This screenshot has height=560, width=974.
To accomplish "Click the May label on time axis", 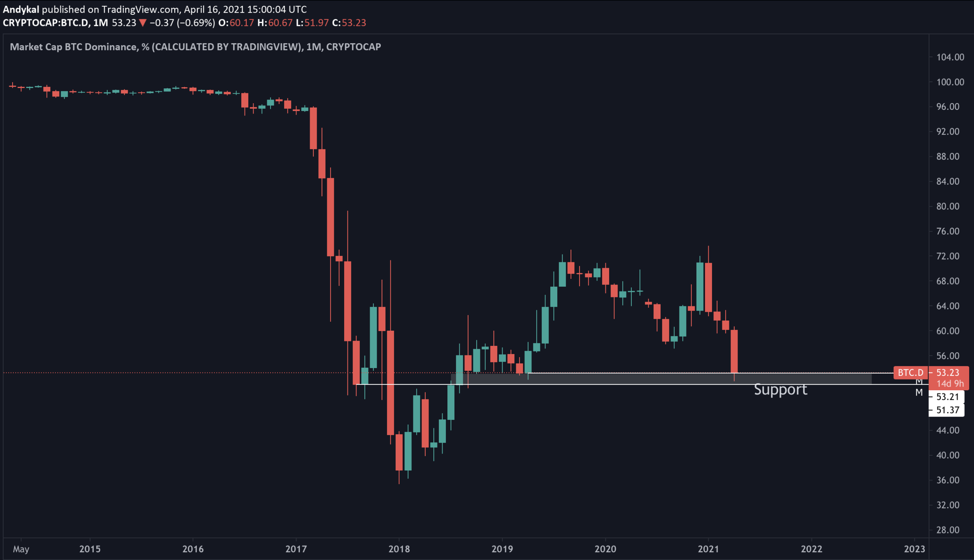I will 21,549.
